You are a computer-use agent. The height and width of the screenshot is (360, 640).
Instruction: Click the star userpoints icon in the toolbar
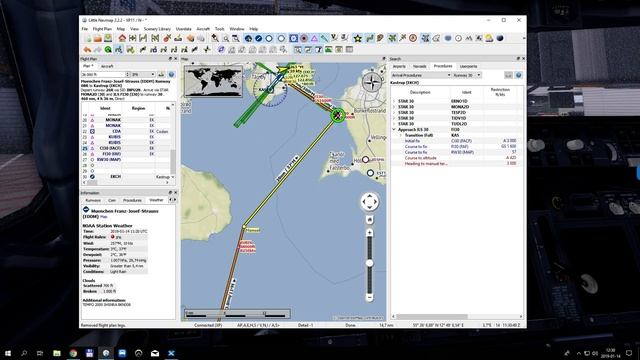358,38
